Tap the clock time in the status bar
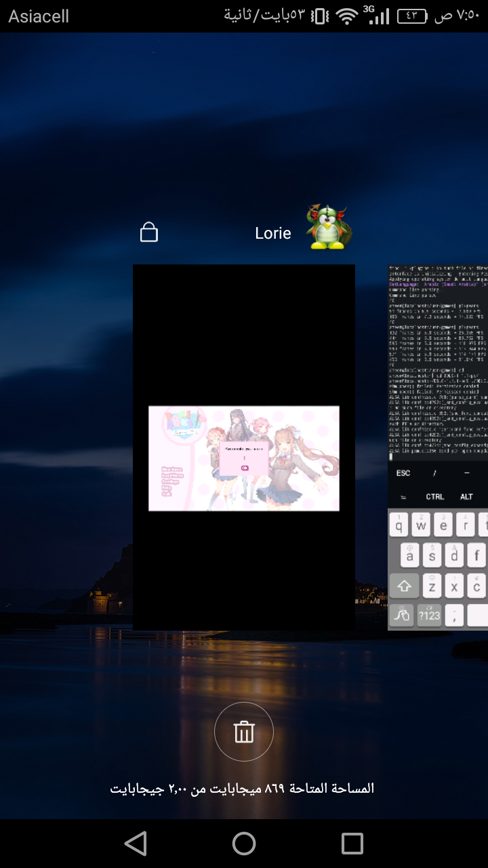This screenshot has width=488, height=868. [x=457, y=16]
